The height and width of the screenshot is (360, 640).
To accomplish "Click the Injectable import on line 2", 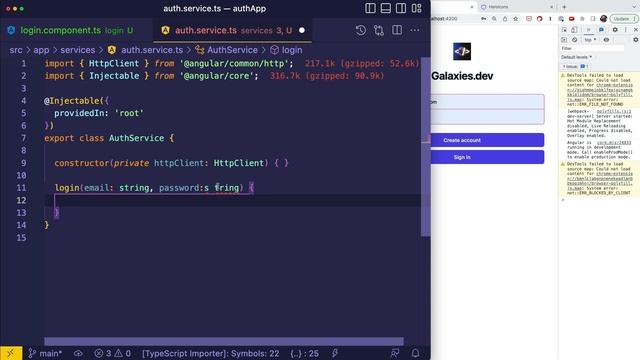I will coord(114,76).
